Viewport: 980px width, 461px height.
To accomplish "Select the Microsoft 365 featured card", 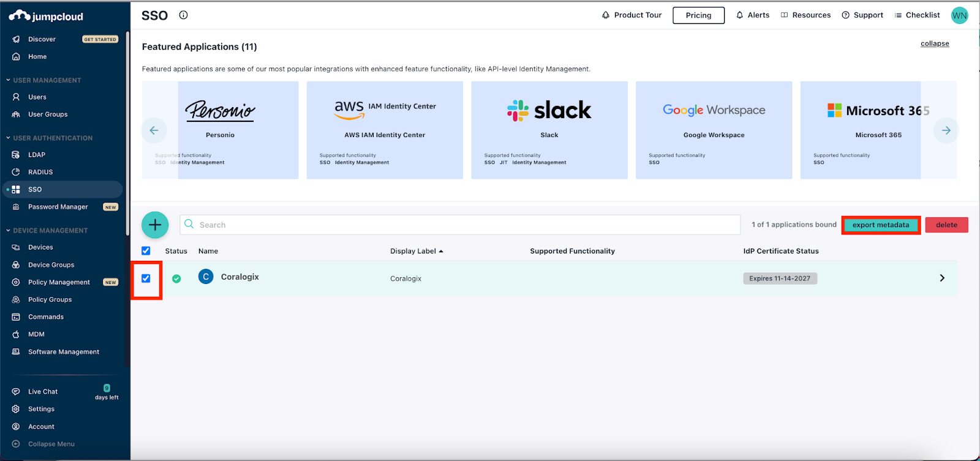I will pos(878,130).
